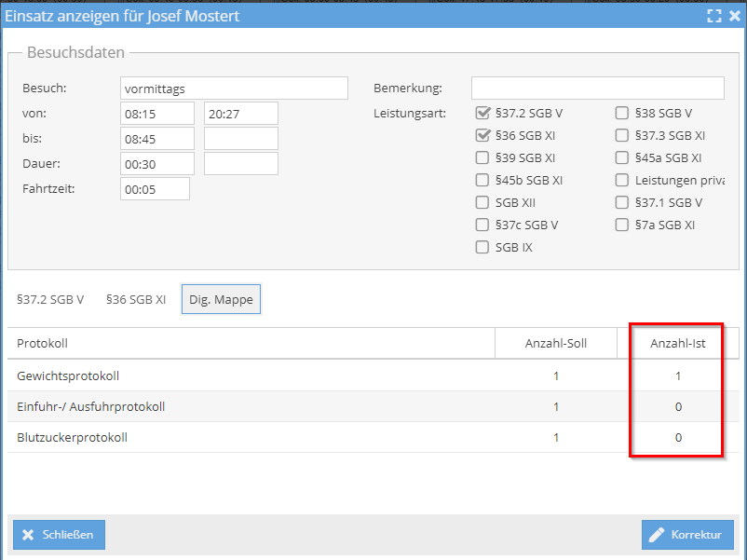
Task: Tick the §45b SGB XI checkbox
Action: 482,181
